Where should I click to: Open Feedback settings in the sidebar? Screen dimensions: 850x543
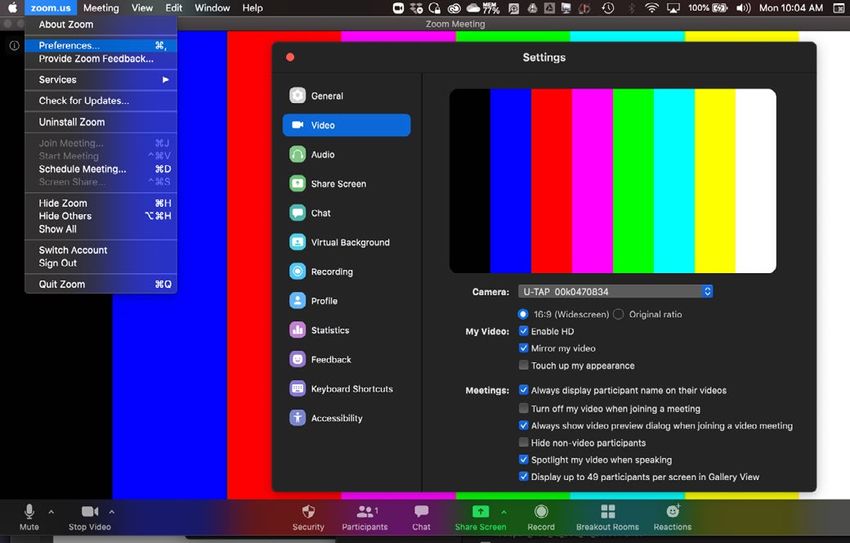pos(320,359)
